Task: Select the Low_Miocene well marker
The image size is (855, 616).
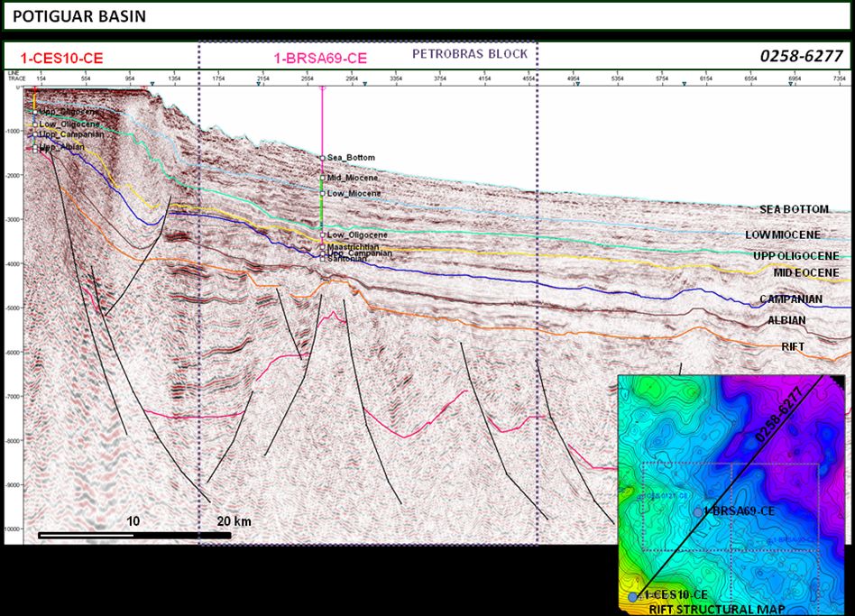Action: click(x=323, y=193)
